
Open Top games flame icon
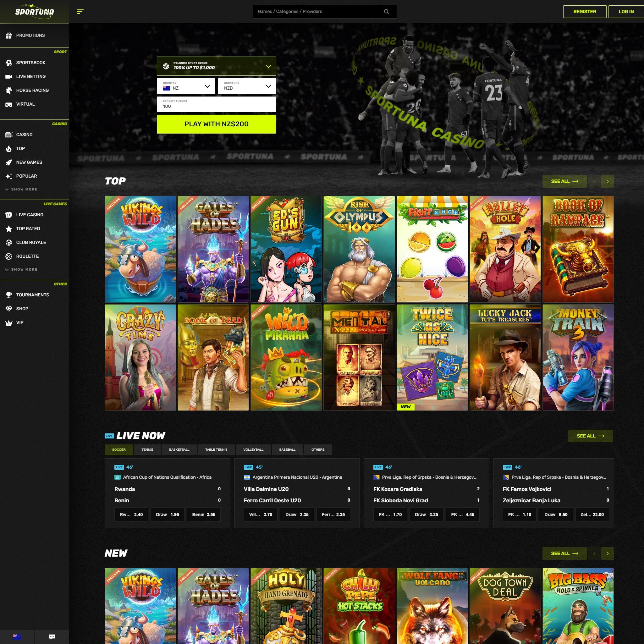(x=9, y=149)
